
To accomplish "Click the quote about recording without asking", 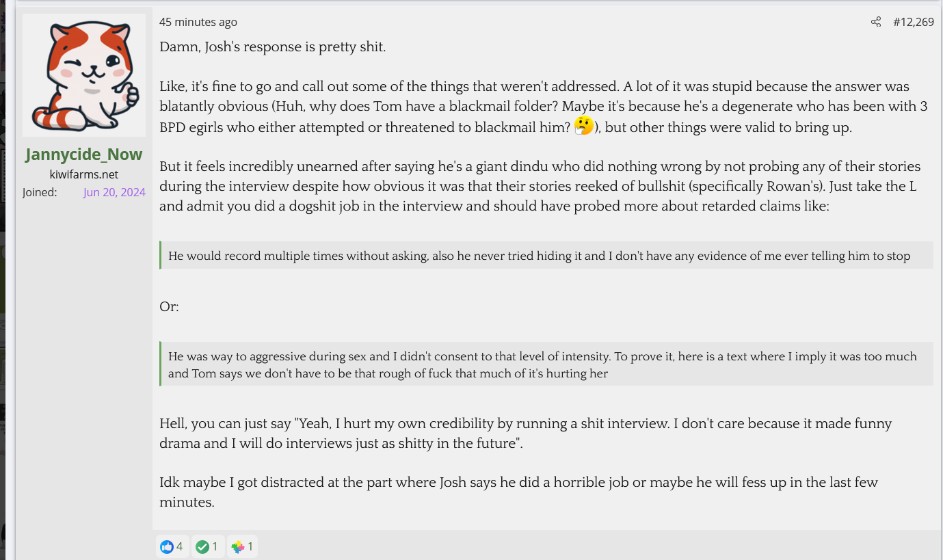I will point(539,256).
